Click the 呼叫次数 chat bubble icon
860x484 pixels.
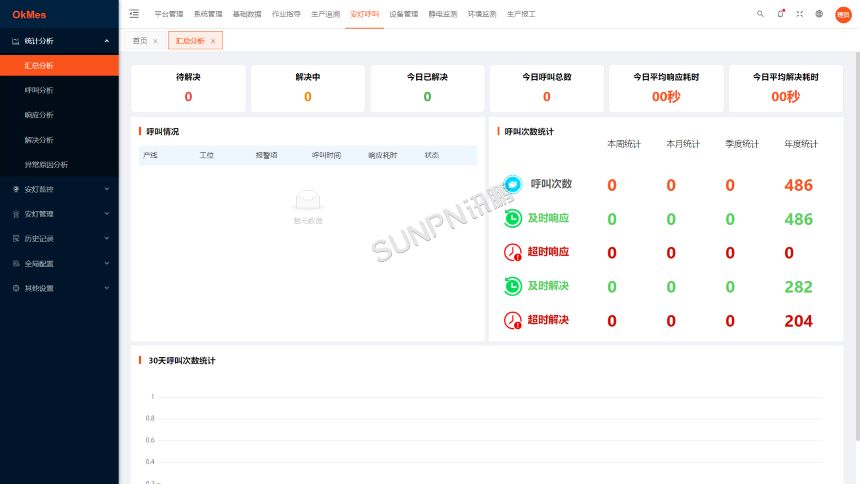click(512, 184)
